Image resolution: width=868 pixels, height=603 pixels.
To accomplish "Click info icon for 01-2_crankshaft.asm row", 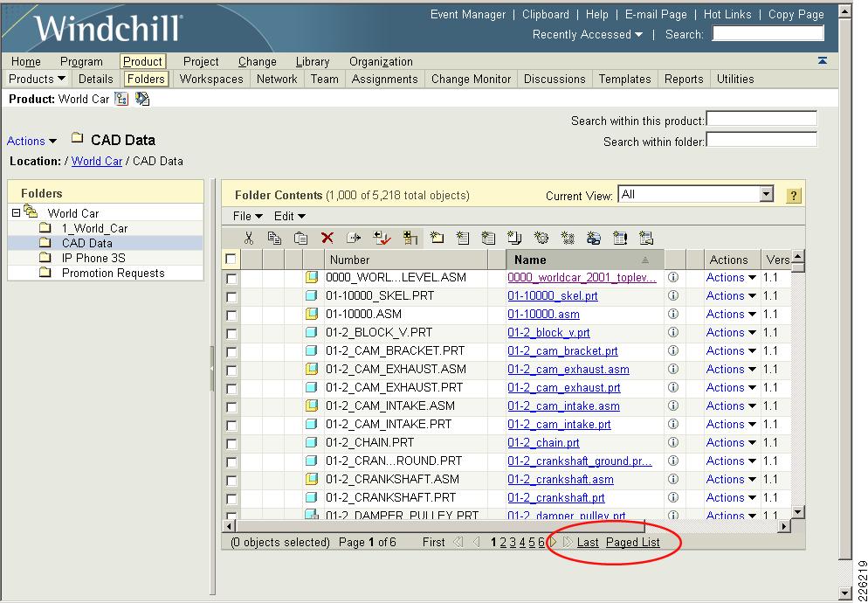I will (673, 479).
